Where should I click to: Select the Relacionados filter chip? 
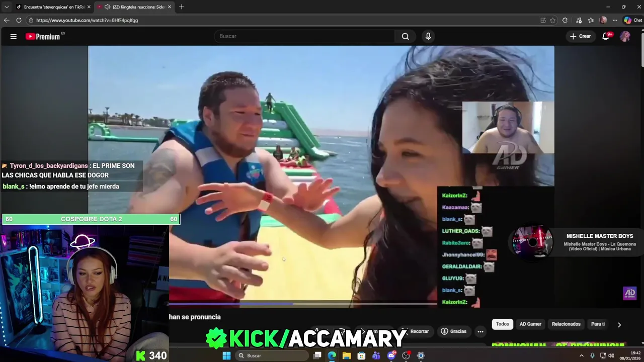coord(566,324)
